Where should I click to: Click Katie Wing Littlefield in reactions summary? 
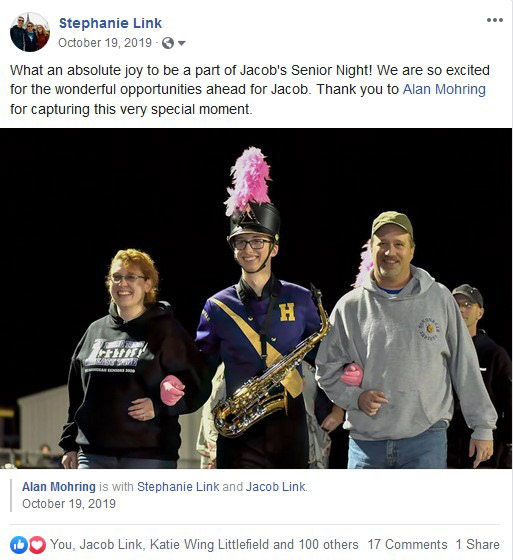pyautogui.click(x=210, y=545)
